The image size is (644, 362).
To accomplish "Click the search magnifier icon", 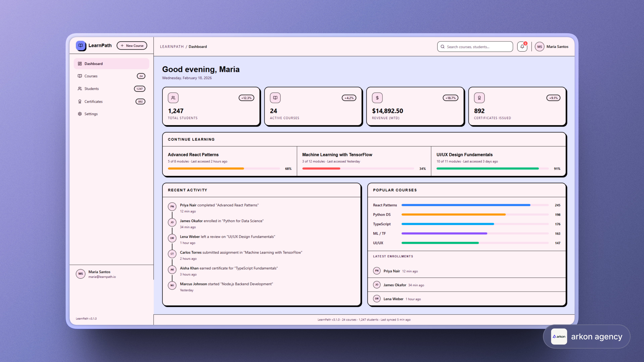I will tap(443, 47).
